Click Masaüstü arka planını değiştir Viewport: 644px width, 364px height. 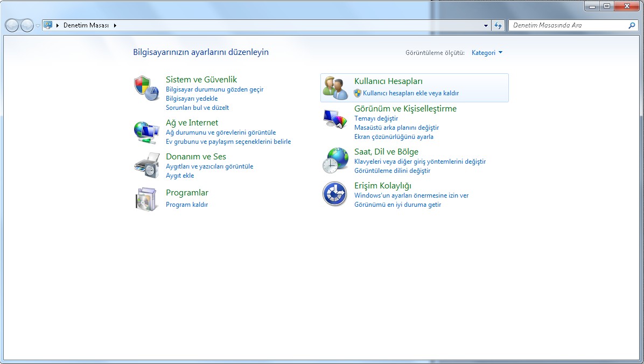coord(397,128)
